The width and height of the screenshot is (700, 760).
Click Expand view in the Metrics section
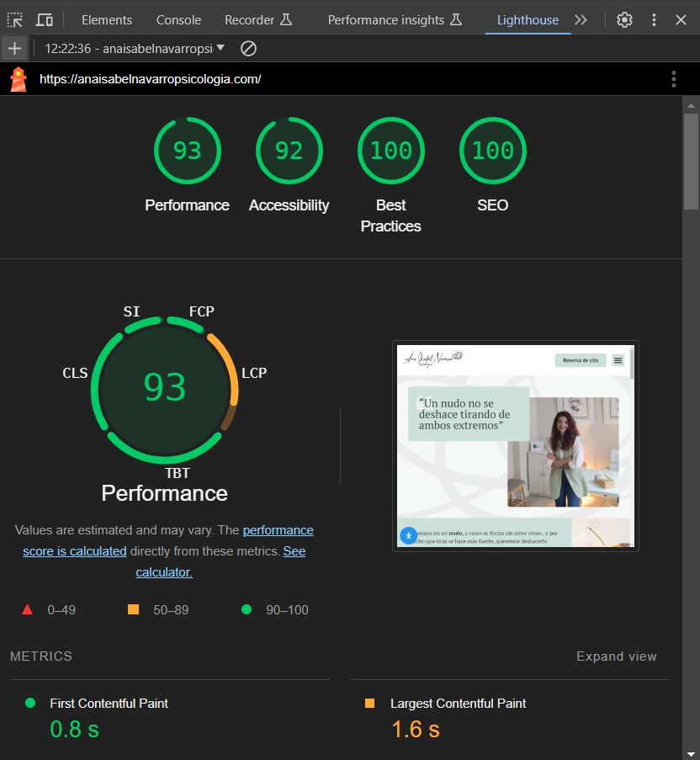pyautogui.click(x=617, y=656)
